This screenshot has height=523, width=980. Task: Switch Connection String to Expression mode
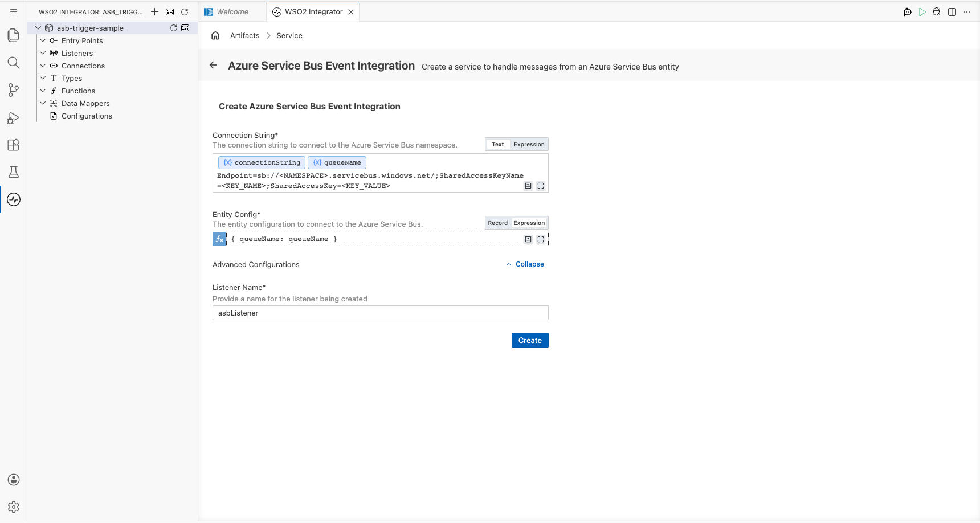pos(529,144)
